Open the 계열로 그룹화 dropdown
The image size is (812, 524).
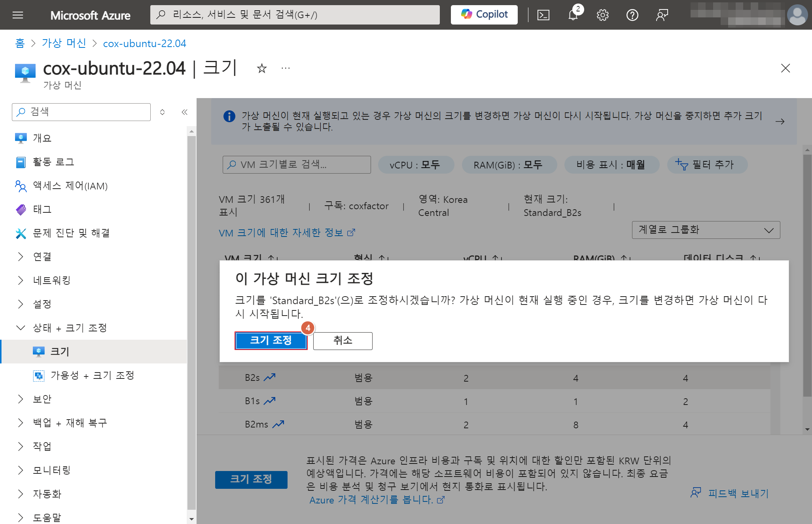click(706, 230)
